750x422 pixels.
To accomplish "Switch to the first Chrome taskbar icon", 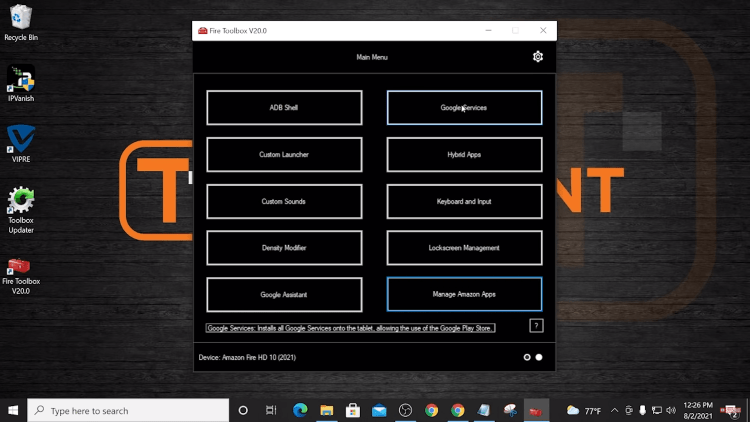I will [x=431, y=411].
